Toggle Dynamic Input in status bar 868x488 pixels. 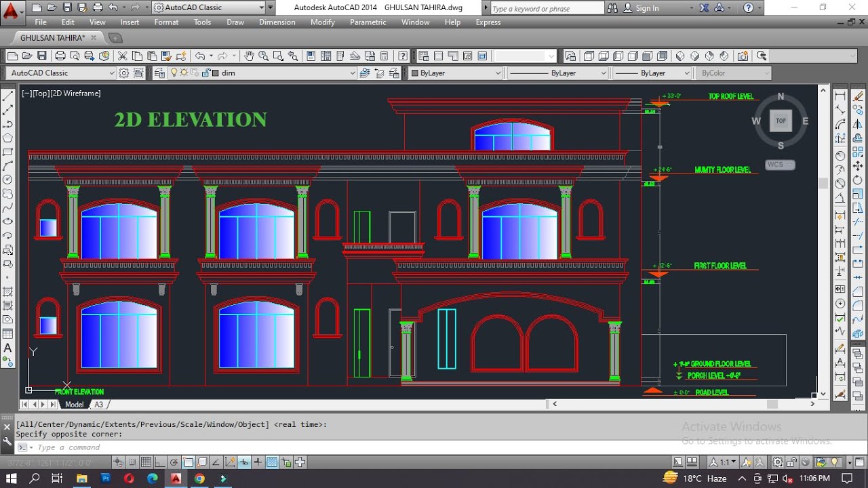pos(244,462)
